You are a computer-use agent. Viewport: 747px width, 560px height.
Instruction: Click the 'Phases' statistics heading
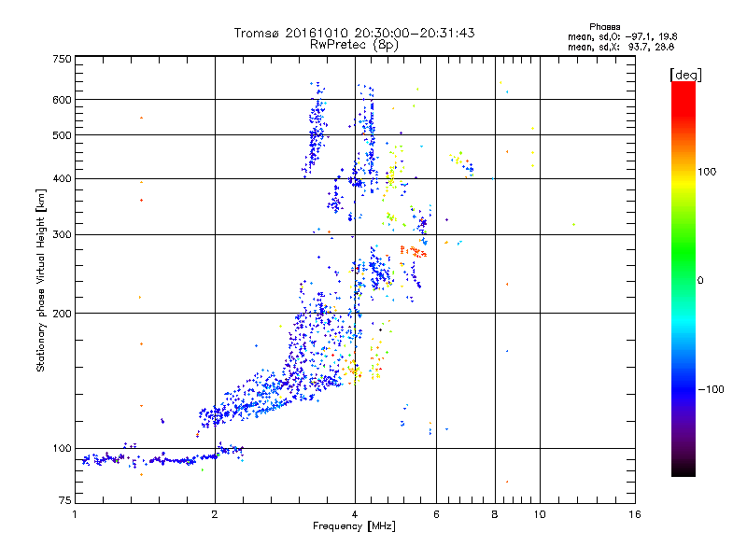click(604, 27)
